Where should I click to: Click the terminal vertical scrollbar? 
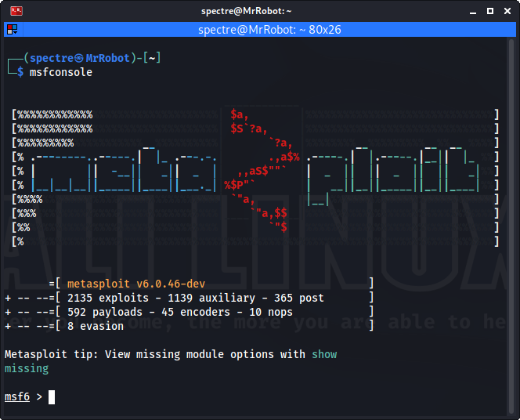(511, 226)
